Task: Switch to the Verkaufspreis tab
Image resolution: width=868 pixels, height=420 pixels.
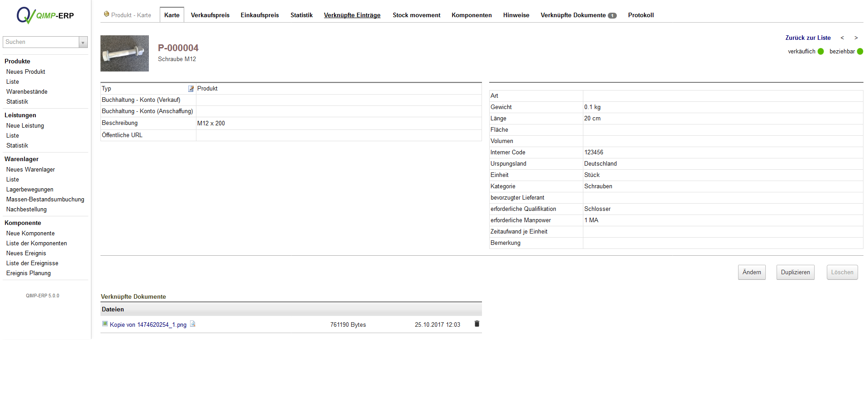Action: pyautogui.click(x=210, y=15)
